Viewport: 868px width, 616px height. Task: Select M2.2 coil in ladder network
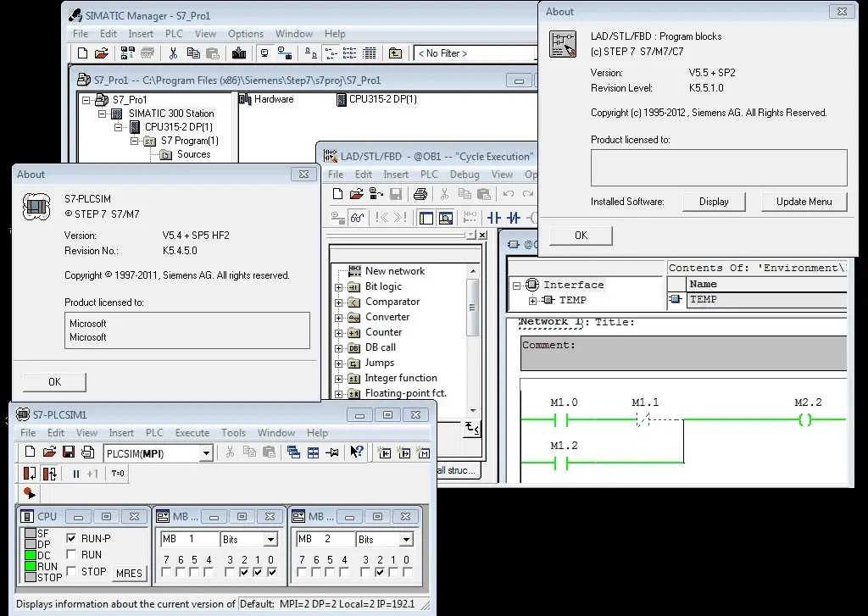click(x=805, y=420)
